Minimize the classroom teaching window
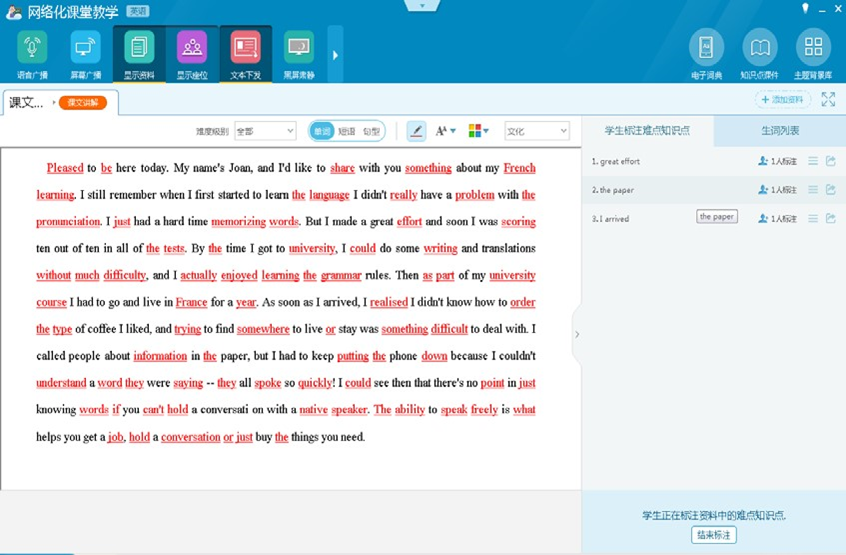This screenshot has width=846, height=555. 822,10
